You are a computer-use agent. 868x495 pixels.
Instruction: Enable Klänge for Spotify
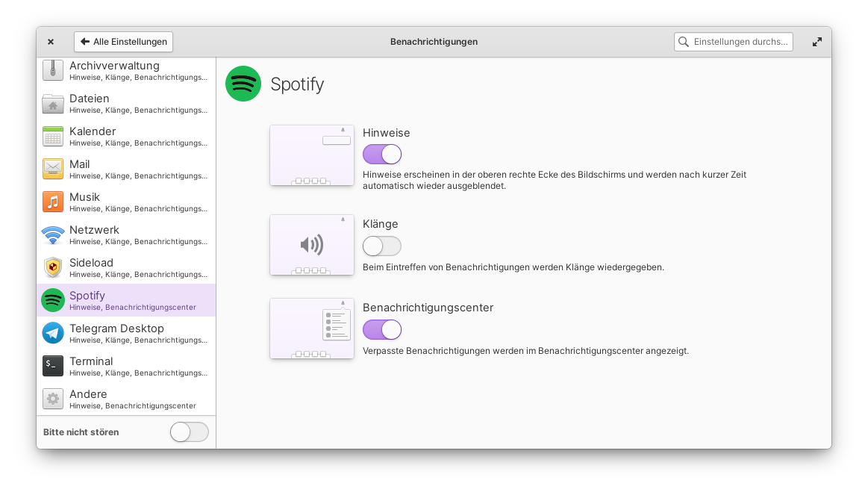382,246
